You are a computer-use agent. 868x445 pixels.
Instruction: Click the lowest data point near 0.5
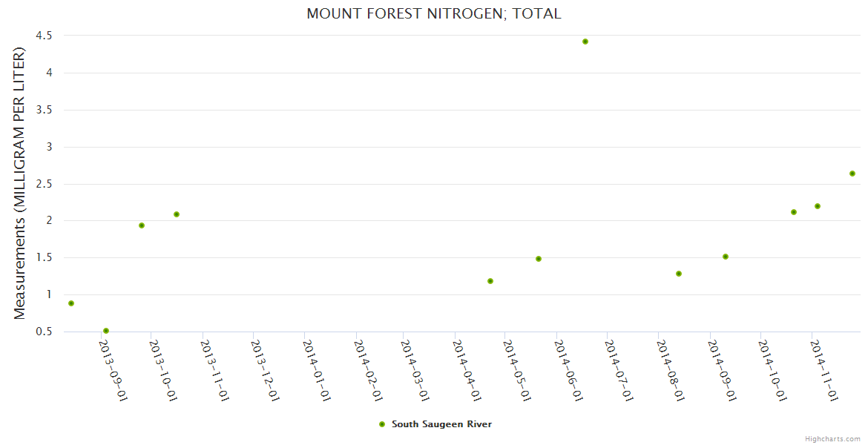point(106,331)
